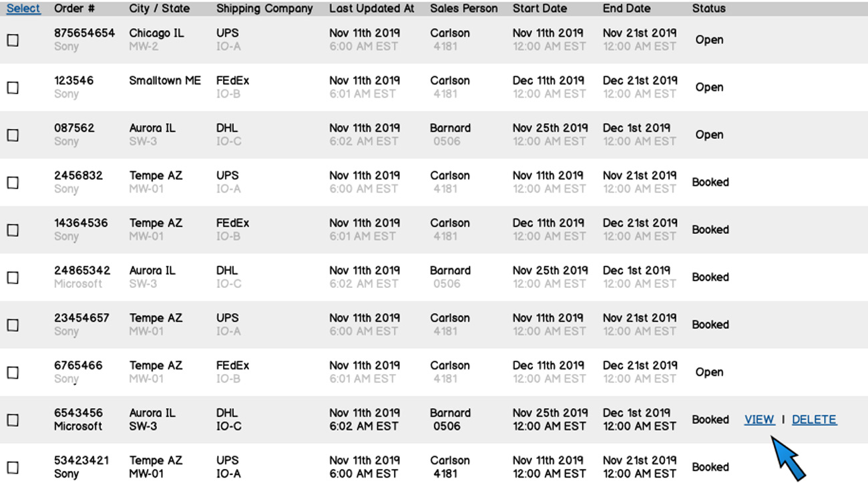Check the box for order 23454657
The width and height of the screenshot is (868, 491).
(13, 325)
